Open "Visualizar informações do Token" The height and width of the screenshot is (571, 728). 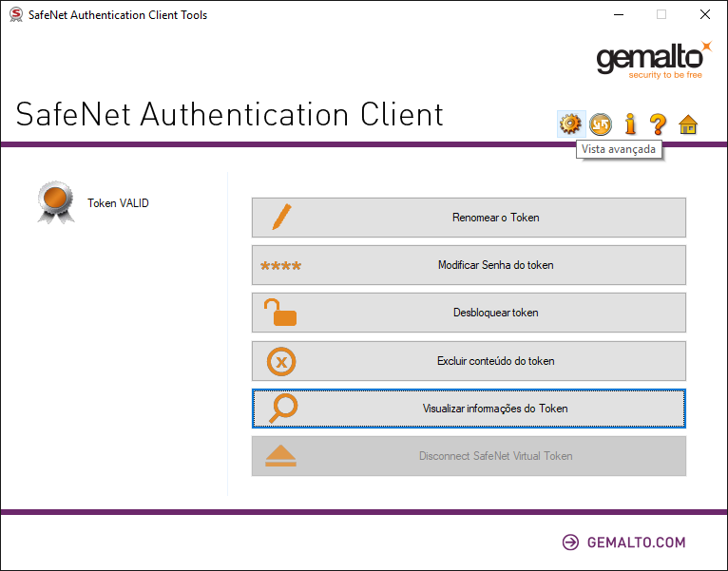[469, 409]
